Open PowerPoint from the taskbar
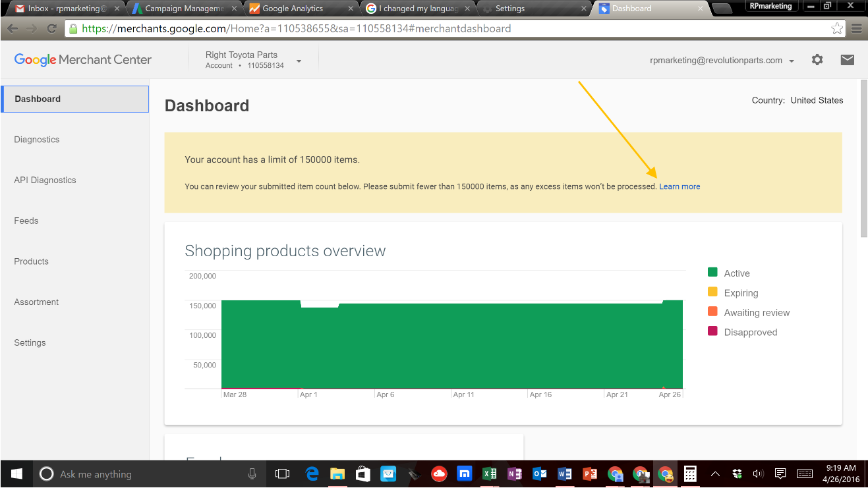The image size is (868, 488). tap(590, 474)
